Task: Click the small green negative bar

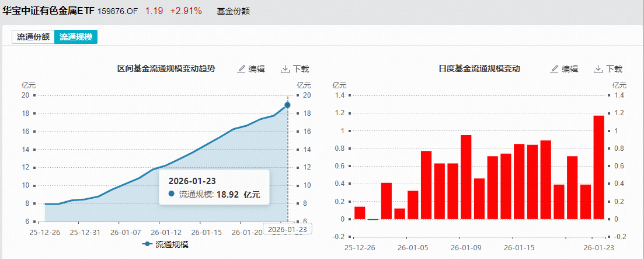Action: click(x=373, y=219)
